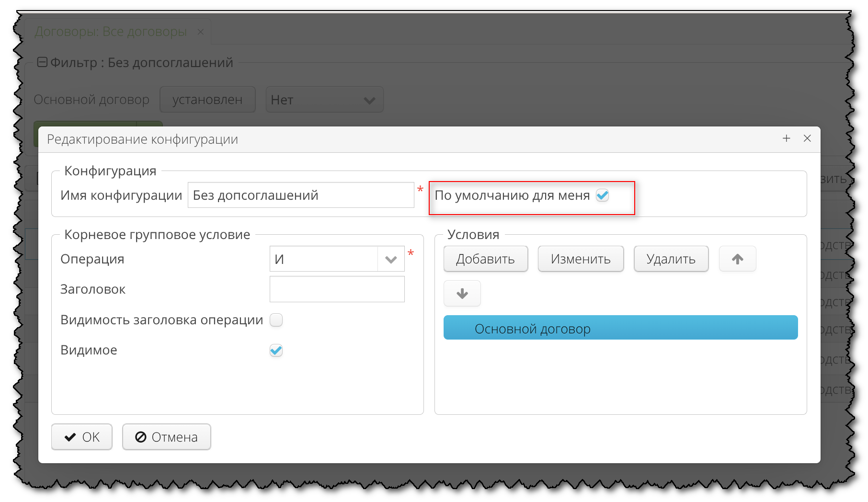Click the up arrow to move condition higher
The height and width of the screenshot is (502, 868).
[737, 259]
